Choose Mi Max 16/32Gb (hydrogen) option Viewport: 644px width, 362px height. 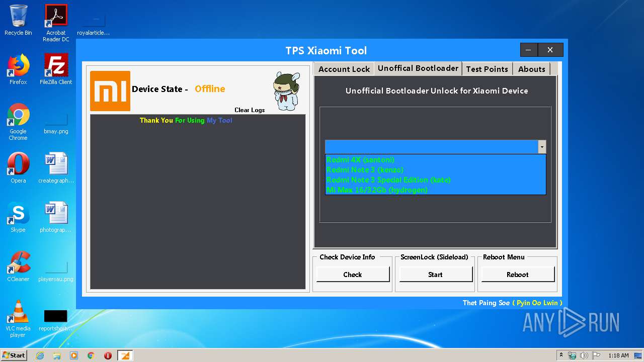tap(435, 190)
